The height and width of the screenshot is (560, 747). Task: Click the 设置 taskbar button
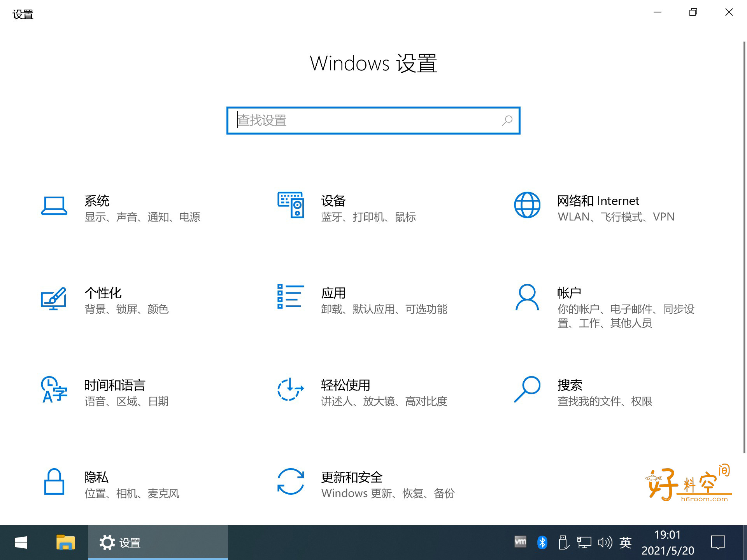click(x=158, y=542)
